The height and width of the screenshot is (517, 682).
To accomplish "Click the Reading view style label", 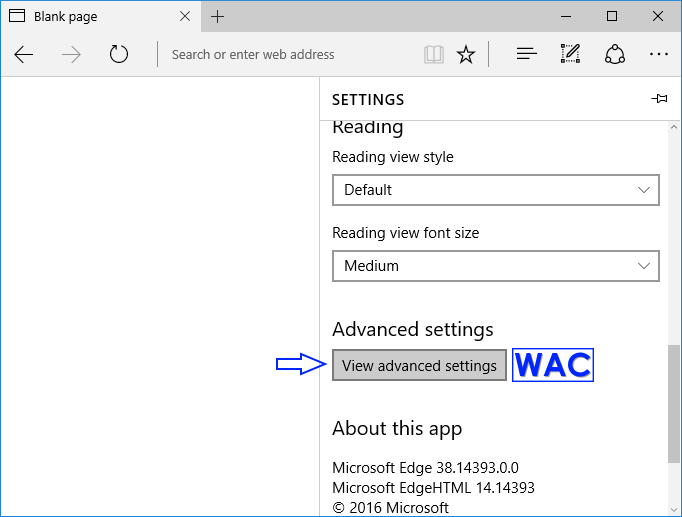I will coord(393,157).
